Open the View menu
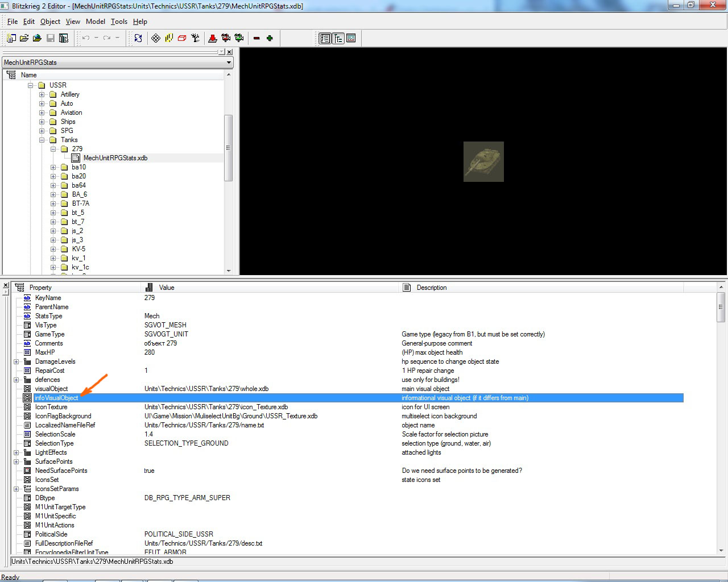 73,22
